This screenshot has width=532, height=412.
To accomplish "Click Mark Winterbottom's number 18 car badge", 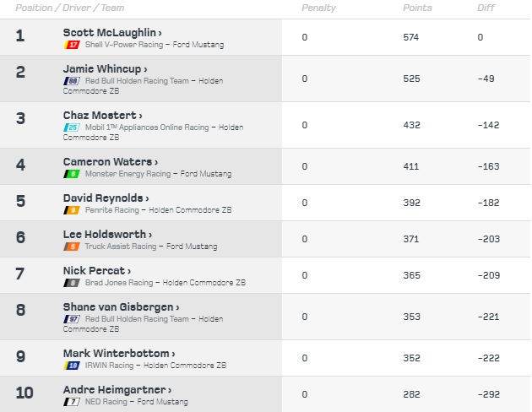I will pyautogui.click(x=72, y=366).
